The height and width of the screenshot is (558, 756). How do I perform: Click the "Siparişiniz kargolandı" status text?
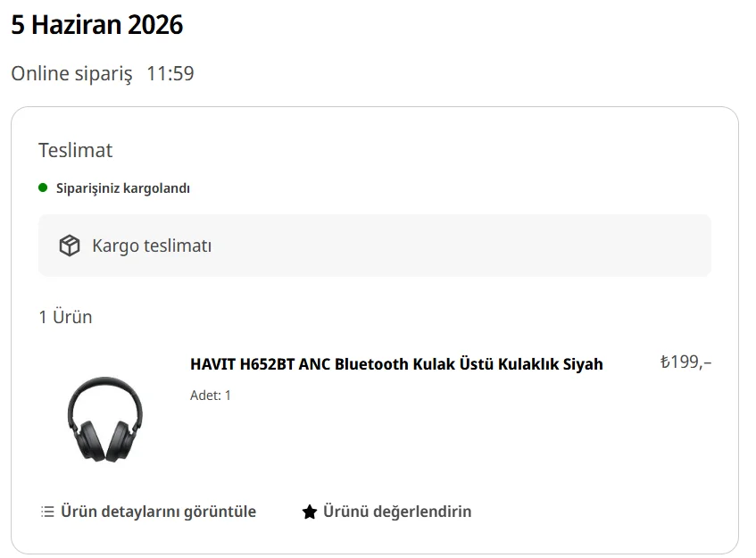tap(123, 188)
